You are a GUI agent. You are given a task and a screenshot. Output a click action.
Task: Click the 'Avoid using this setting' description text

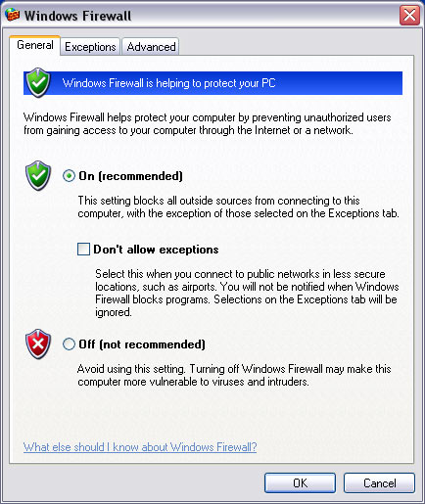pyautogui.click(x=234, y=375)
